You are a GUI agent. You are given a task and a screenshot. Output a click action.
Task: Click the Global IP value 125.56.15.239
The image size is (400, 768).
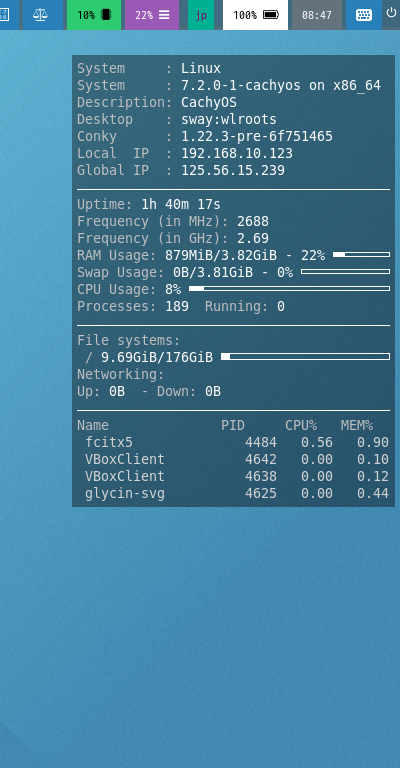tap(233, 170)
